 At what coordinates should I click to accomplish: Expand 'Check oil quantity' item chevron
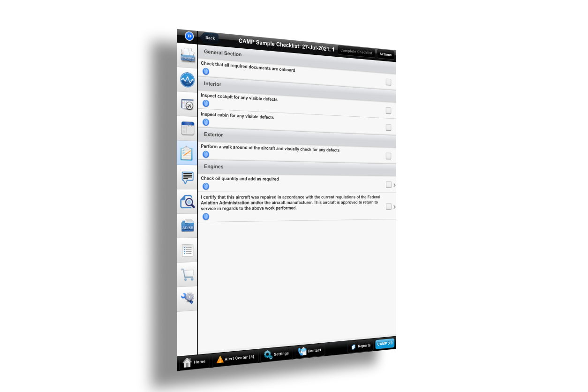[x=394, y=185]
